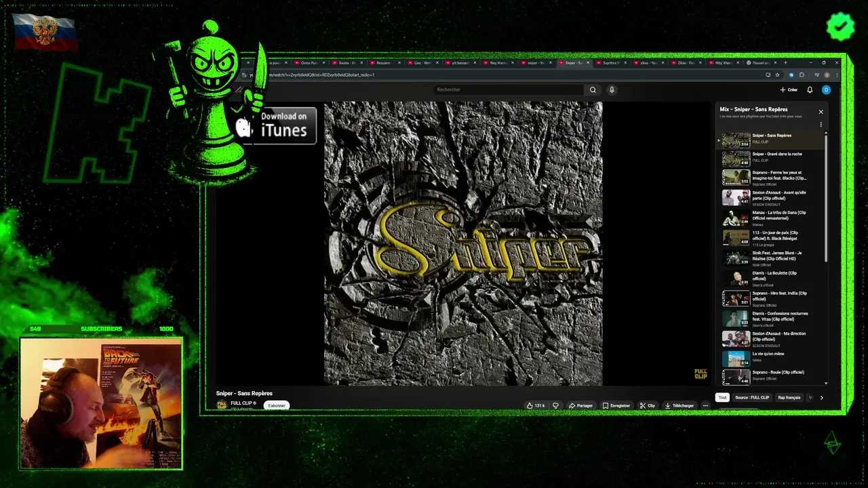Click the Partager share button
The image size is (868, 488).
tap(580, 405)
